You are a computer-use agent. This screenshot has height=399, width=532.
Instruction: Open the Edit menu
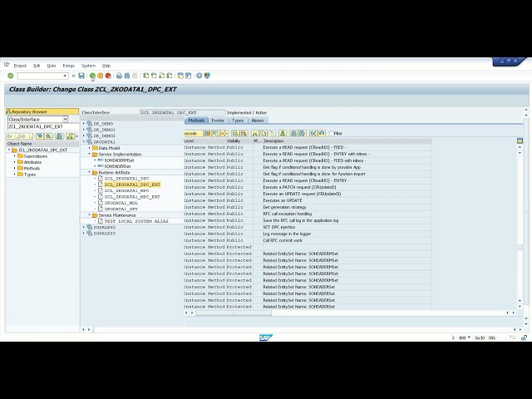[37, 66]
